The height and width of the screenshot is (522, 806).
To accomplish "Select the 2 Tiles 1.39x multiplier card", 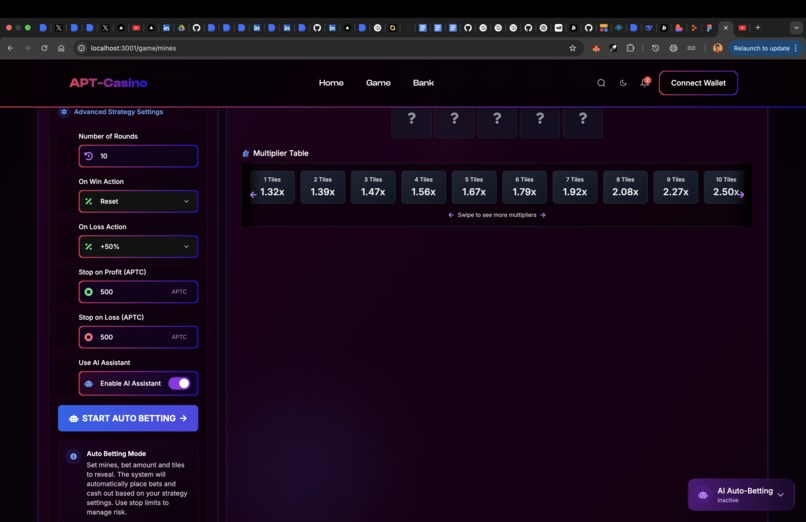I will 323,187.
